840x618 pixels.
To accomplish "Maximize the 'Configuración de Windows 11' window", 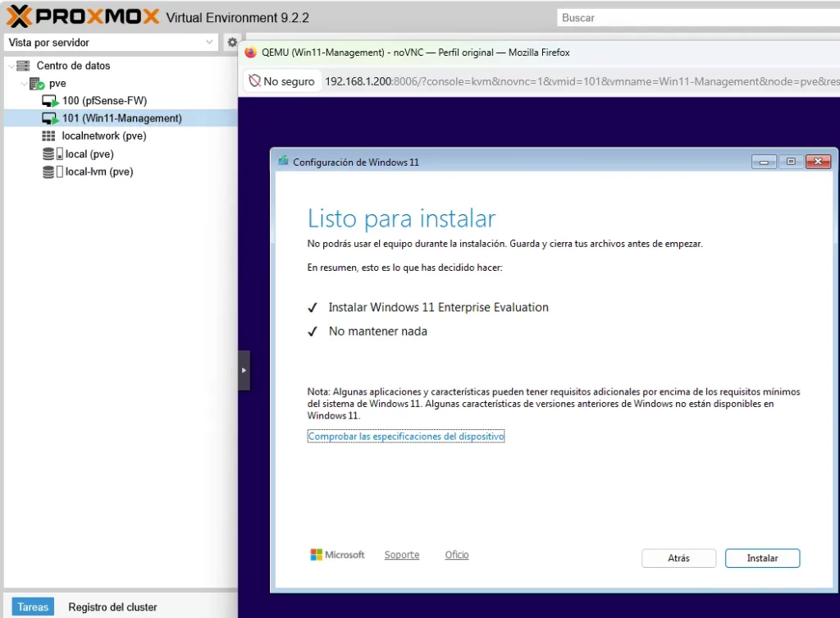I will click(791, 162).
